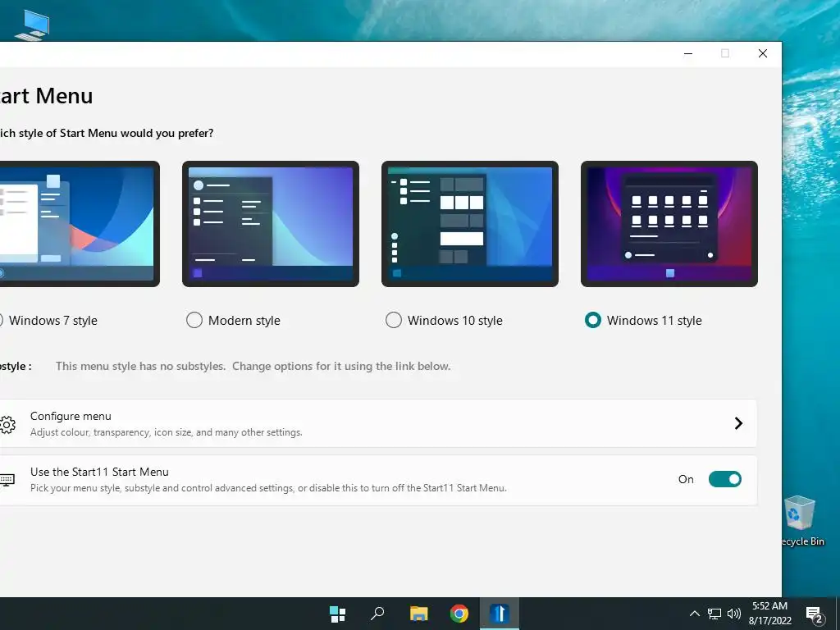Select the This PC desktop icon

tap(32, 25)
